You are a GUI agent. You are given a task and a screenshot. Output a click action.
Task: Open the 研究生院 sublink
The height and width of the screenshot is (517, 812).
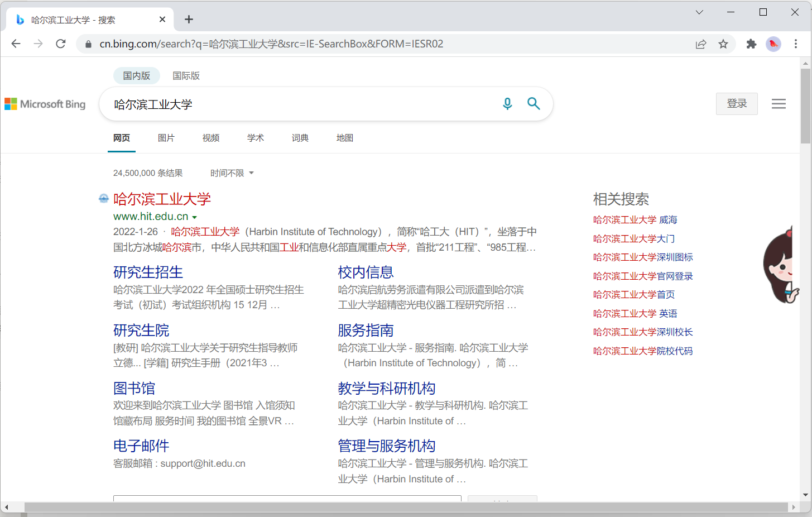click(141, 331)
